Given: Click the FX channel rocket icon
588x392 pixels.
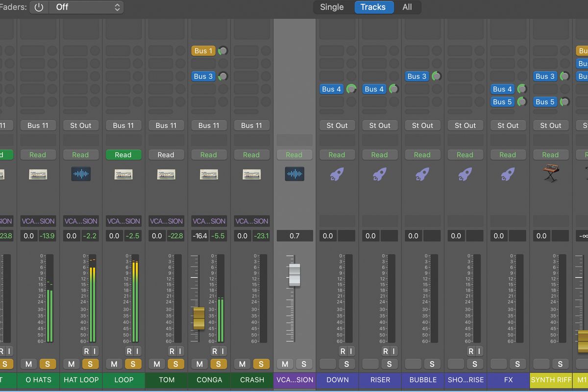Looking at the screenshot, I should [x=508, y=174].
